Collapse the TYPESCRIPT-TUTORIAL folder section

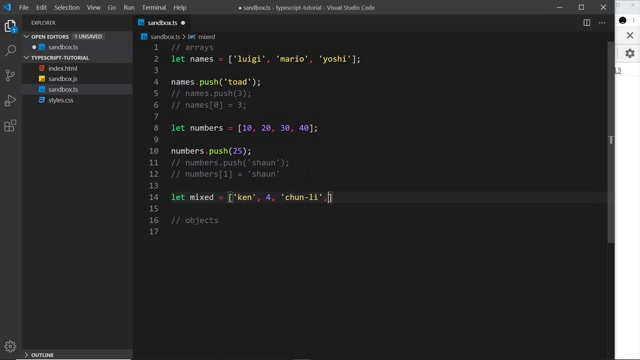(x=27, y=58)
